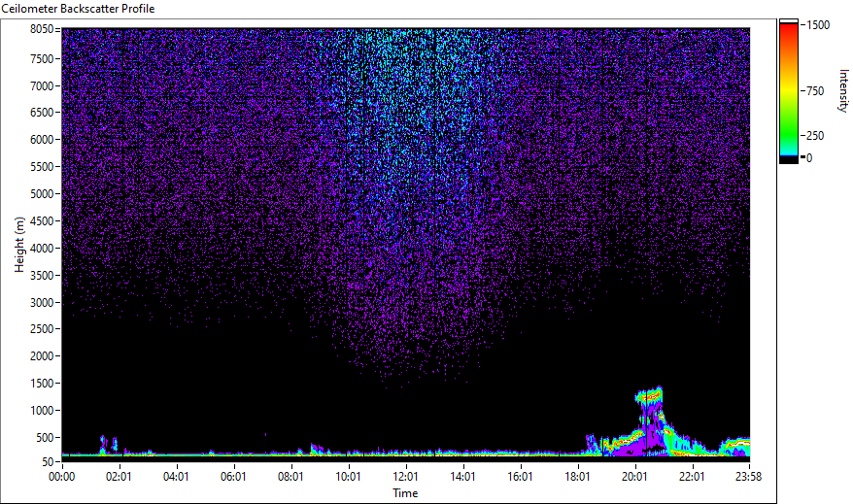
Task: Click the 4000 height axis value
Action: (x=42, y=249)
